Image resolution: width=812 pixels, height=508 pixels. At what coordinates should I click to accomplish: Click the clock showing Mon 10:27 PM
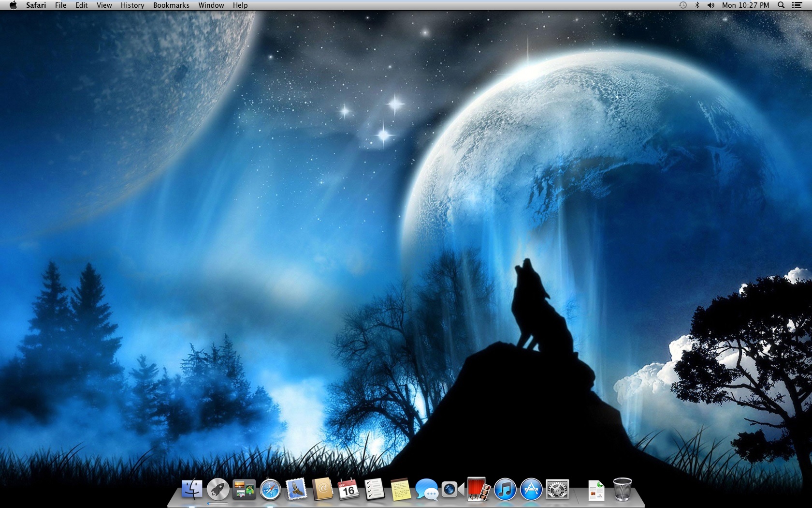[746, 5]
